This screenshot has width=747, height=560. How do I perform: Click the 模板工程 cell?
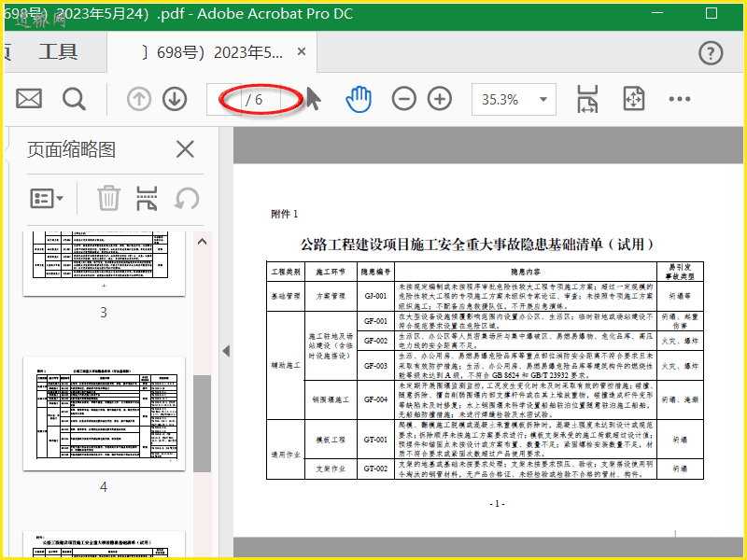point(331,440)
